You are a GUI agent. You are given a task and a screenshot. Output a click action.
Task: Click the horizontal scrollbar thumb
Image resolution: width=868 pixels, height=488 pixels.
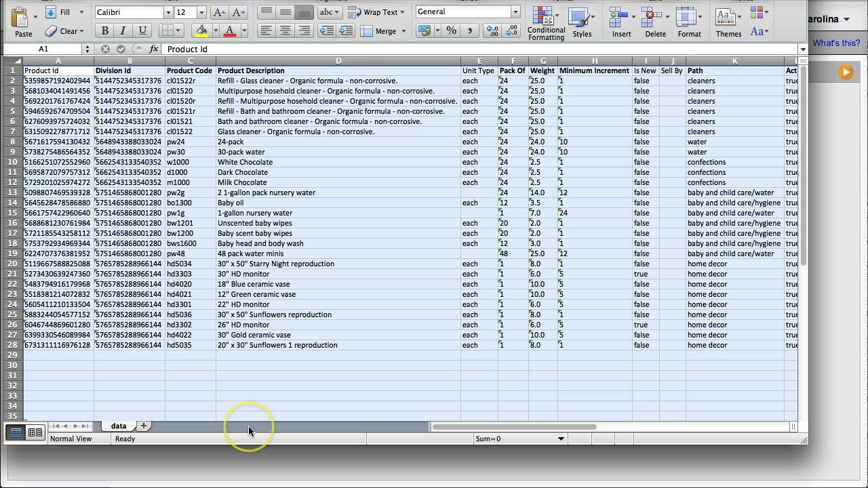(x=515, y=426)
